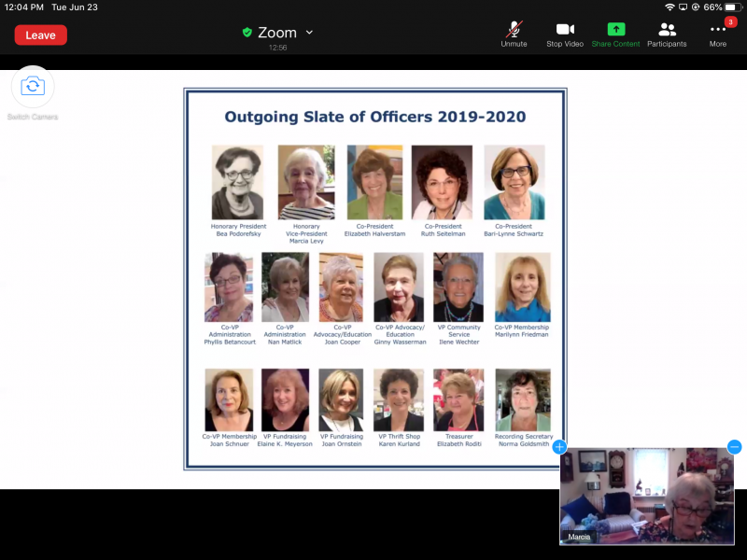Click the Co-VP Membership Marilynn Friedman caption
This screenshot has height=560, width=747.
[x=522, y=331]
